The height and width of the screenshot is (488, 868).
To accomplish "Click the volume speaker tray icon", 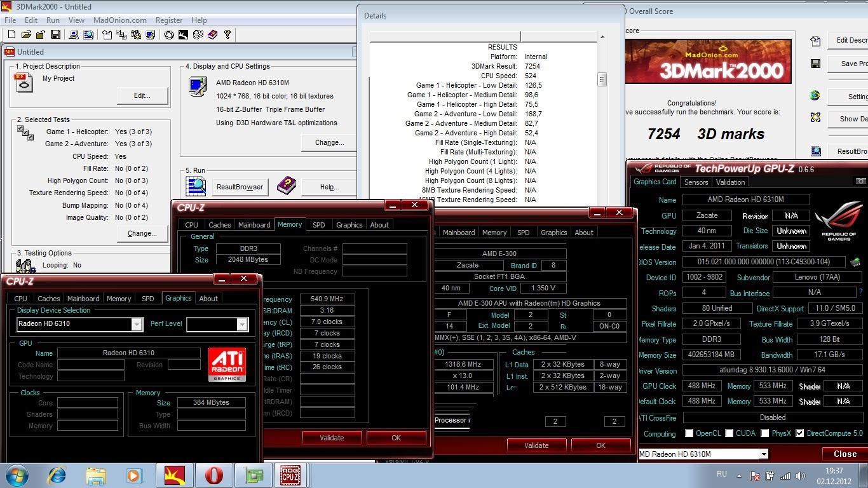I will (x=801, y=476).
